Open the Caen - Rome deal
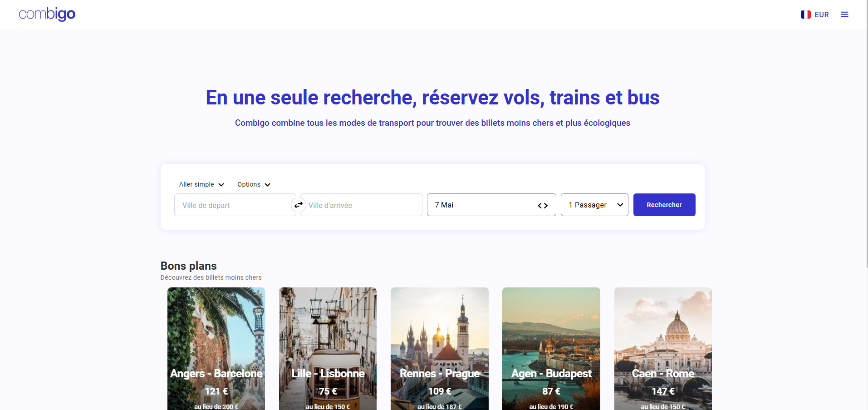The height and width of the screenshot is (410, 868). pyautogui.click(x=663, y=349)
